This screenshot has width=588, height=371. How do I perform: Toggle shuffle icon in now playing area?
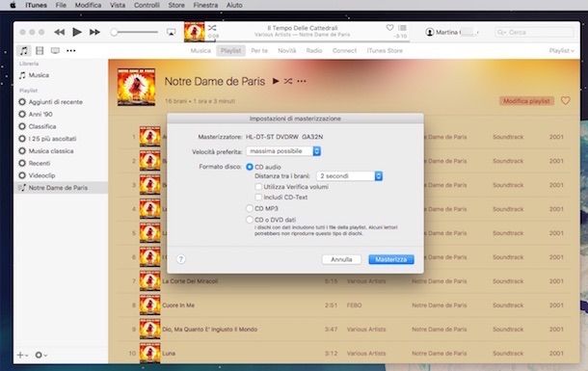click(212, 28)
